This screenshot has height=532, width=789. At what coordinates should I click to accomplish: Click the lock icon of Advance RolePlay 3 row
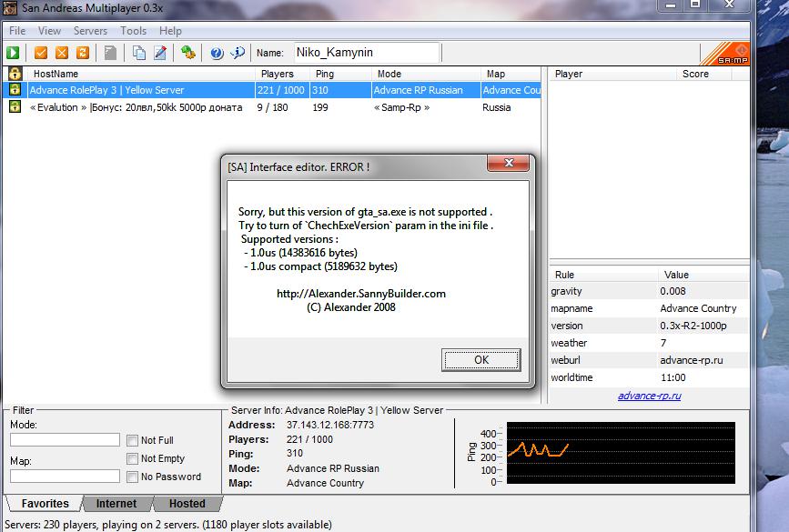(x=15, y=90)
